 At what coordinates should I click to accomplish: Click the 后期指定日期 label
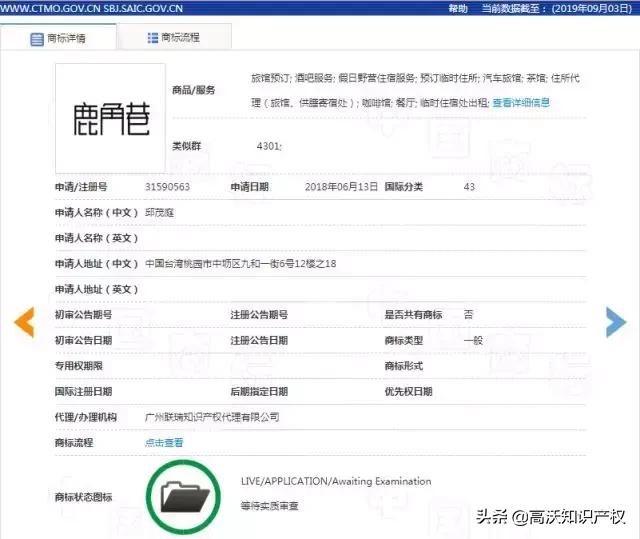(x=259, y=391)
